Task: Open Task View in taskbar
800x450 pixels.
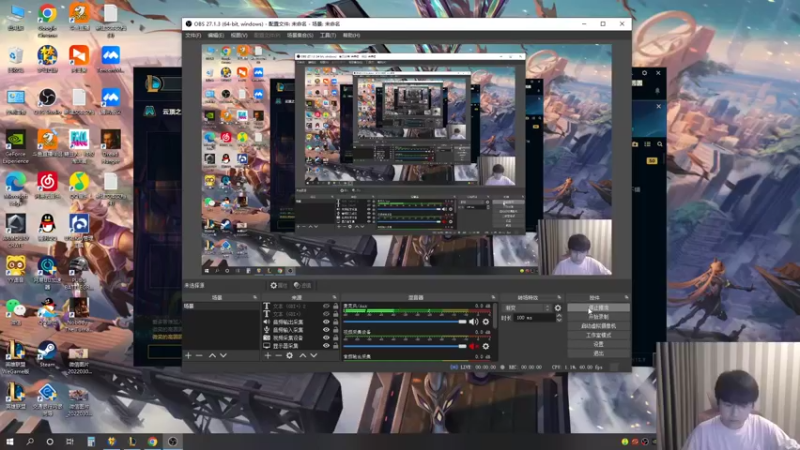Action: [x=70, y=441]
